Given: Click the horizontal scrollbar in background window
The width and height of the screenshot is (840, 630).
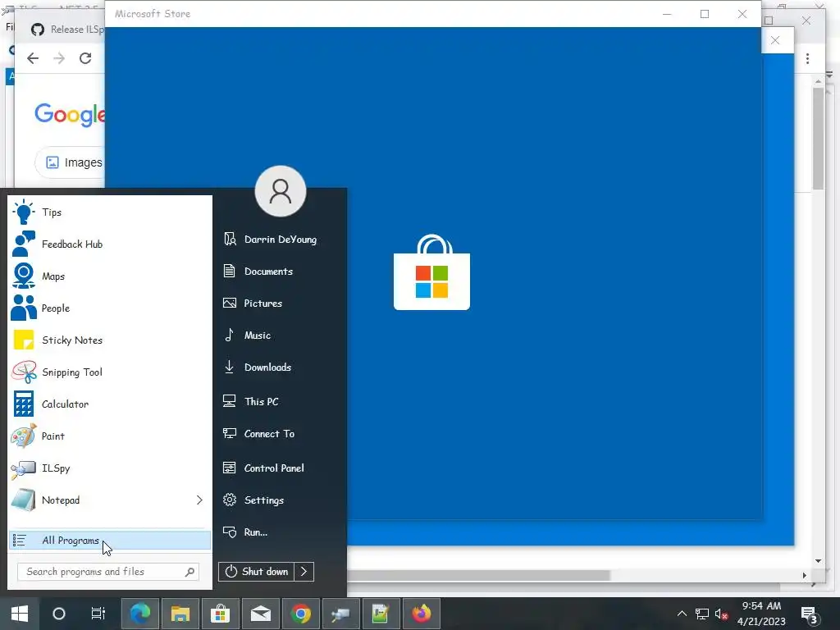Looking at the screenshot, I should 478,575.
